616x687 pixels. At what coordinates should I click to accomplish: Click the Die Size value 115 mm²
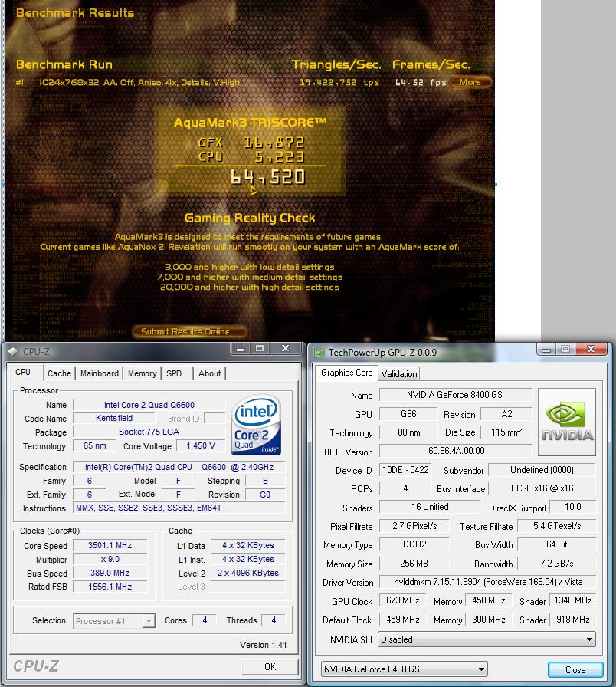(x=506, y=432)
